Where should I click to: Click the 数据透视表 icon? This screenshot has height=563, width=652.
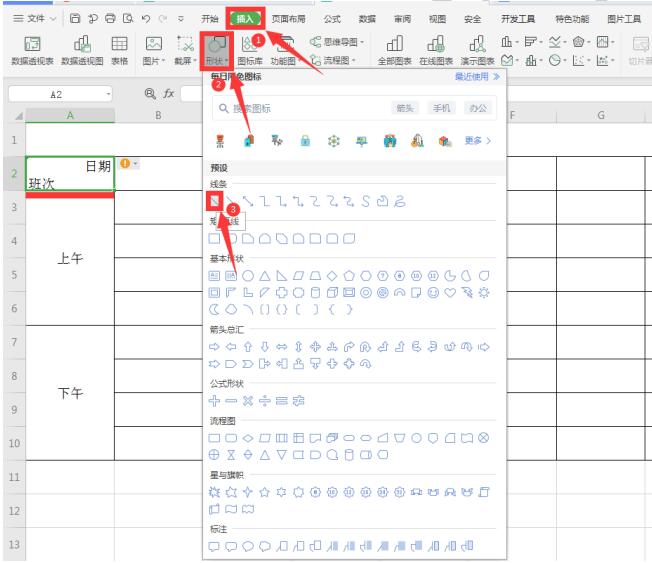point(32,50)
